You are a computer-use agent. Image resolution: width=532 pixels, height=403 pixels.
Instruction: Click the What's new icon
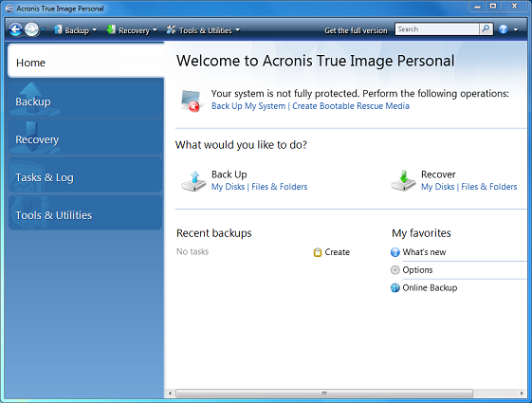click(395, 252)
